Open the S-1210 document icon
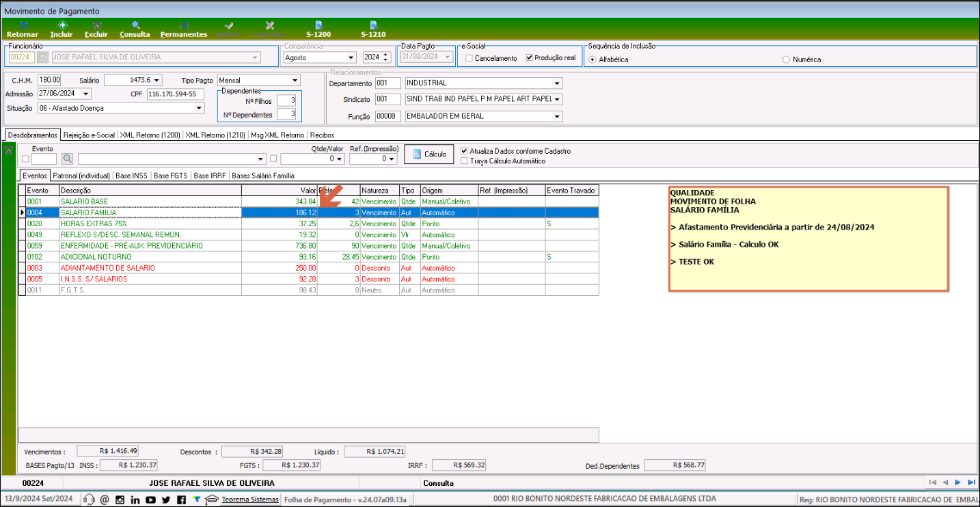 373,25
